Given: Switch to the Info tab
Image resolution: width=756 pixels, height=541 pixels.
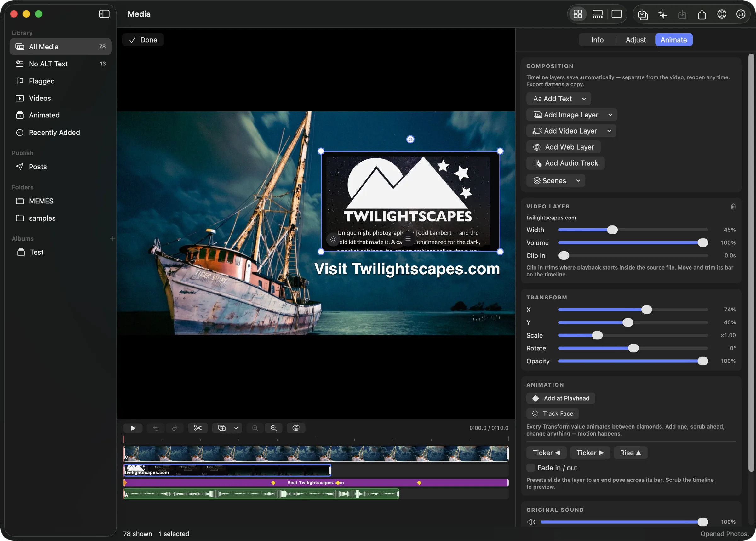Looking at the screenshot, I should tap(597, 40).
